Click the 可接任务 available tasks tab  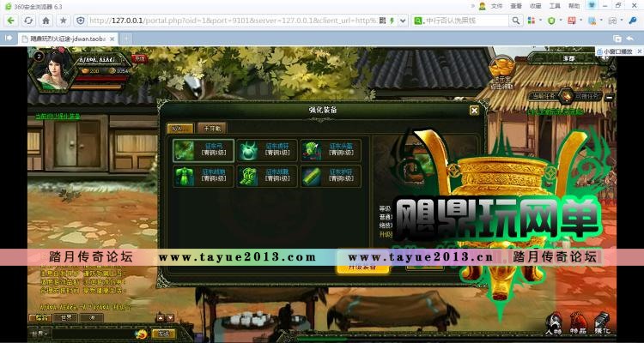587,96
